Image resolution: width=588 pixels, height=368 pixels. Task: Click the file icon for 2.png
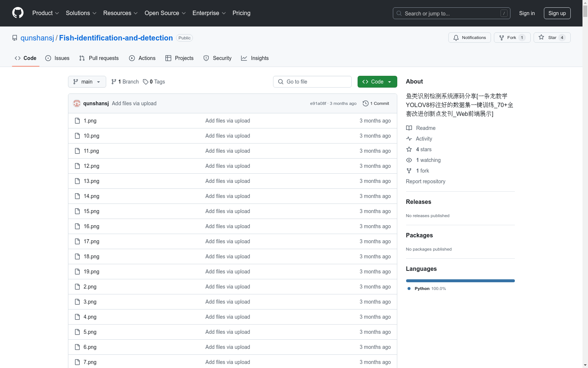pyautogui.click(x=77, y=287)
